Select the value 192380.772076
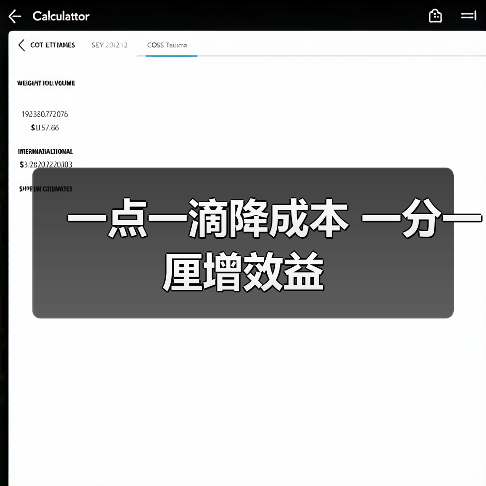The width and height of the screenshot is (486, 486). click(x=45, y=114)
